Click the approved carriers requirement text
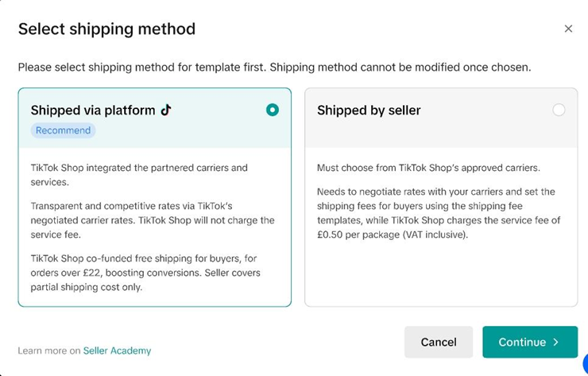 click(430, 168)
